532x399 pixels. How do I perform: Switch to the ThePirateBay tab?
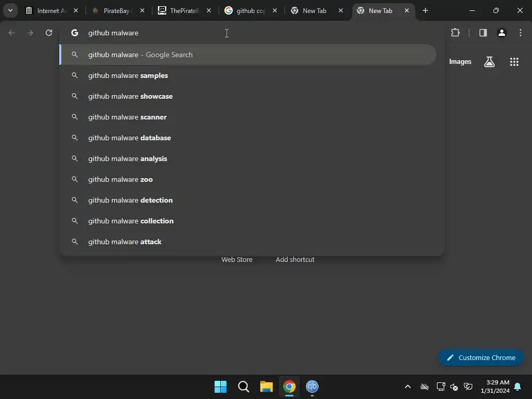184,10
